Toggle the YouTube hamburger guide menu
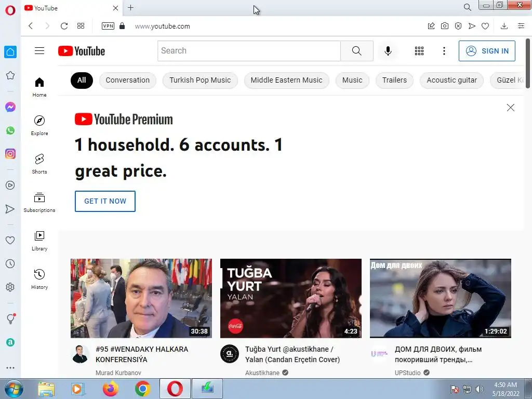This screenshot has width=532, height=399. pos(39,51)
